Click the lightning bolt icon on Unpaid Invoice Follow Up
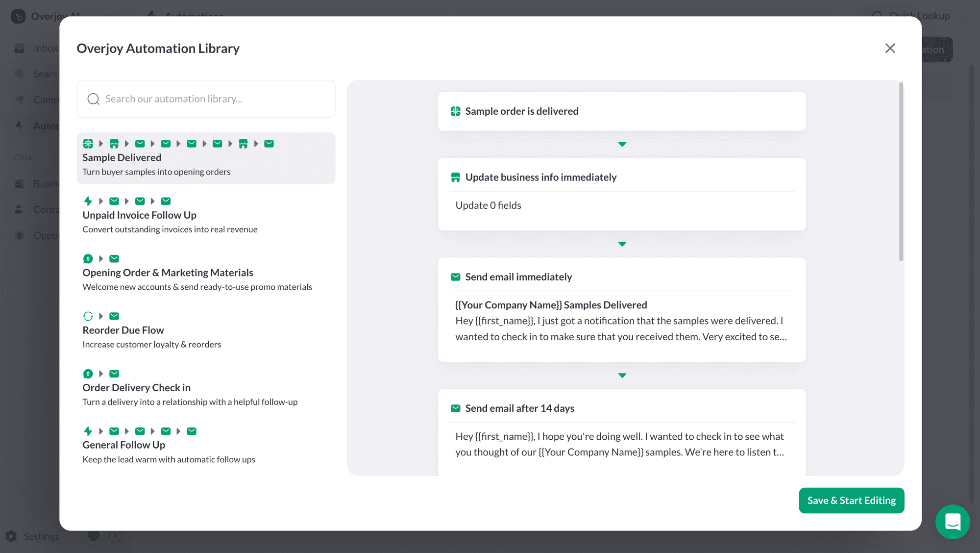Screen dimensions: 980x553 tap(88, 201)
